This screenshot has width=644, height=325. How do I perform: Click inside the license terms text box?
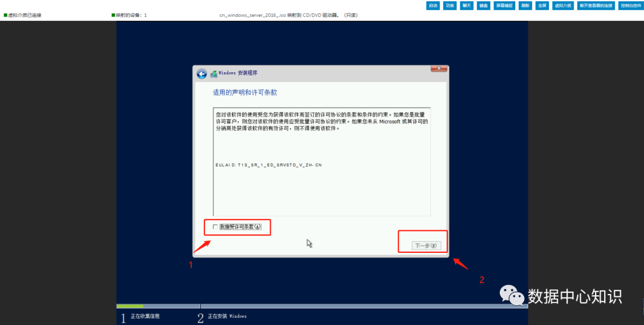point(321,162)
